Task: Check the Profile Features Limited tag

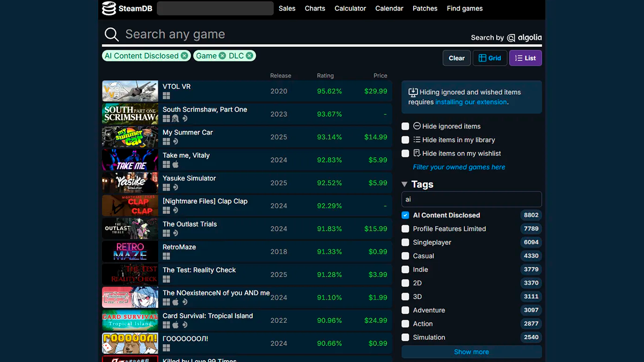Action: point(405,229)
